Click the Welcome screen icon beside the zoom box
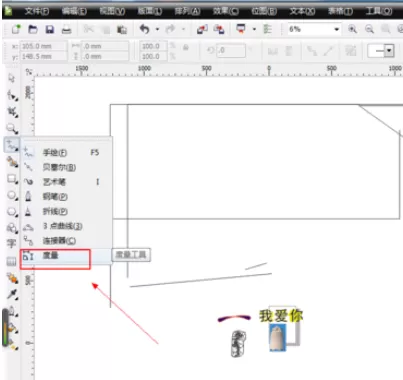This screenshot has width=403, height=380. coord(268,29)
